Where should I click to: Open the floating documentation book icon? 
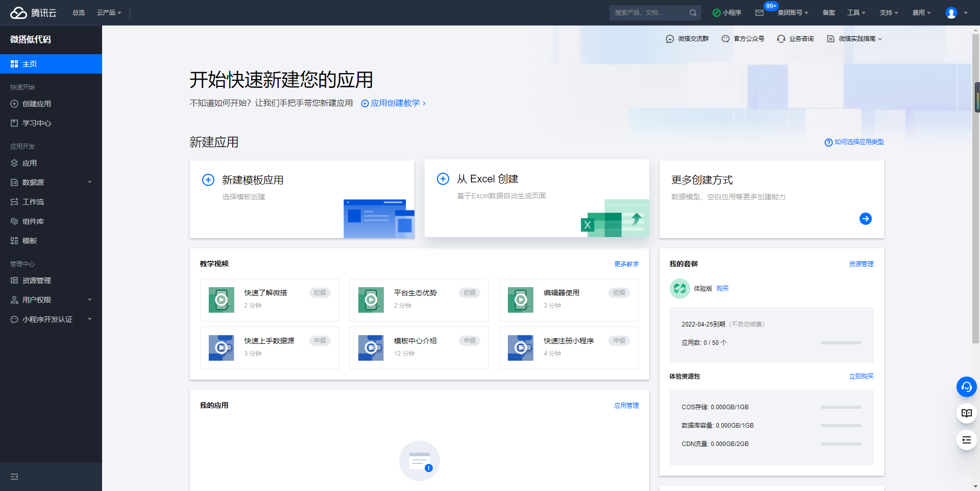pos(966,413)
